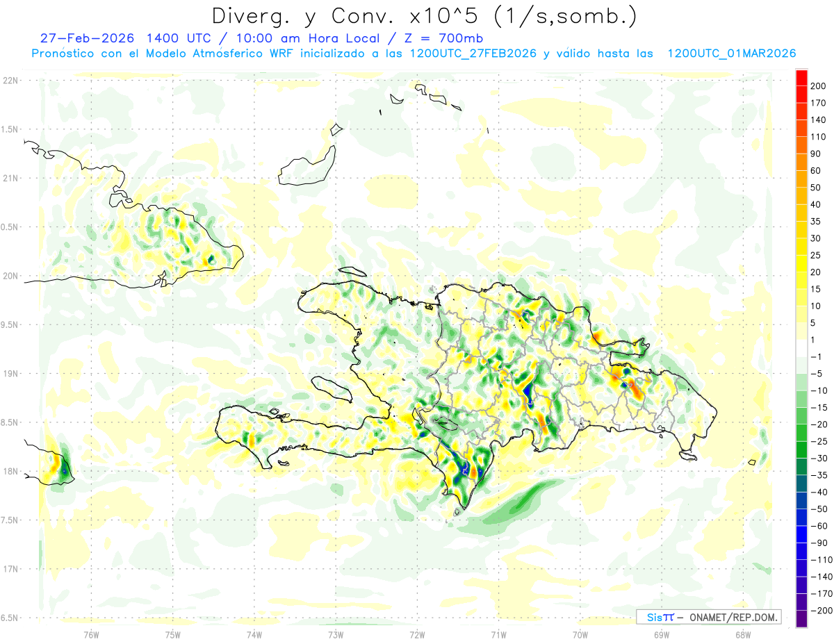Click the '-60' colorbar value

tap(819, 526)
